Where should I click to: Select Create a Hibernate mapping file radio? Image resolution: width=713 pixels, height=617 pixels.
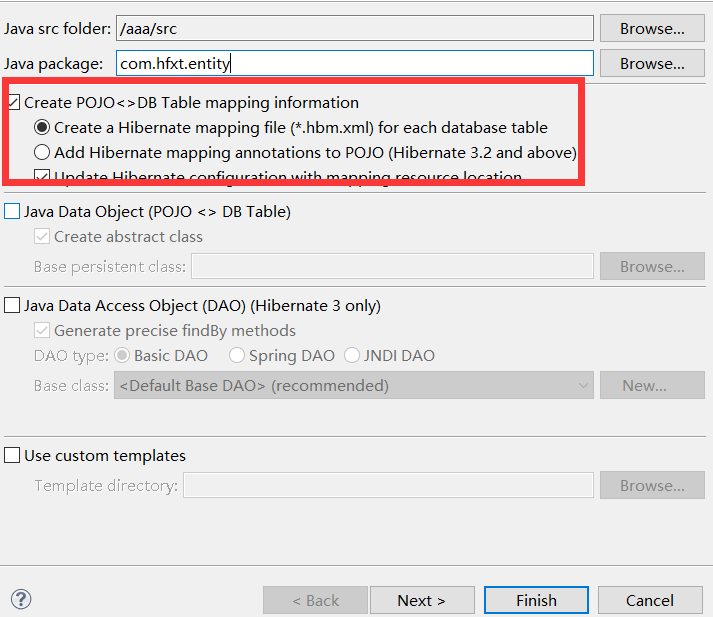click(42, 127)
